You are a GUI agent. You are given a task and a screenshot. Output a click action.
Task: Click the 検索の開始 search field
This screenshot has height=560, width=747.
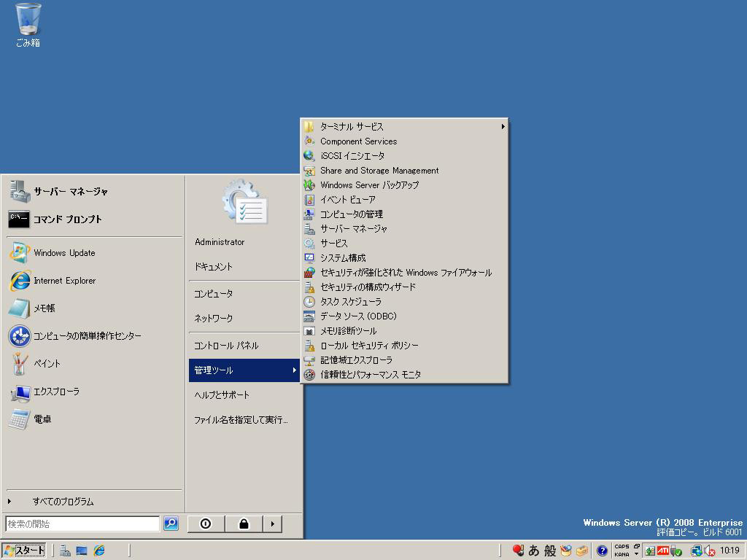(x=82, y=524)
